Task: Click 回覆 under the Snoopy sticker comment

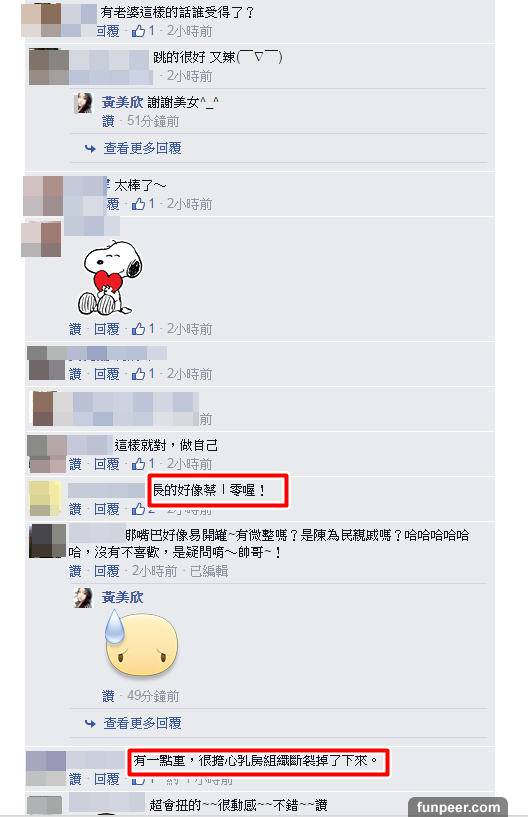Action: click(x=107, y=329)
